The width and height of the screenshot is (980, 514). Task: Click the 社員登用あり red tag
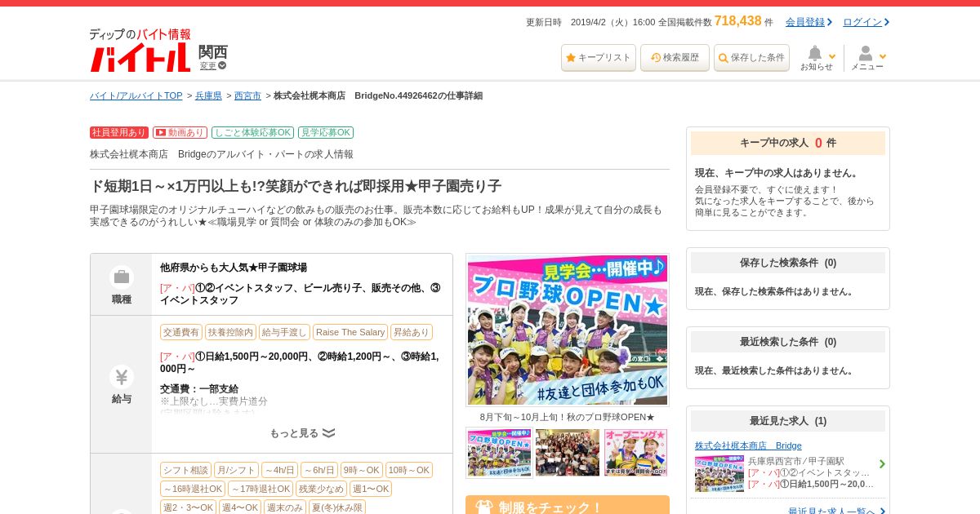pyautogui.click(x=119, y=132)
